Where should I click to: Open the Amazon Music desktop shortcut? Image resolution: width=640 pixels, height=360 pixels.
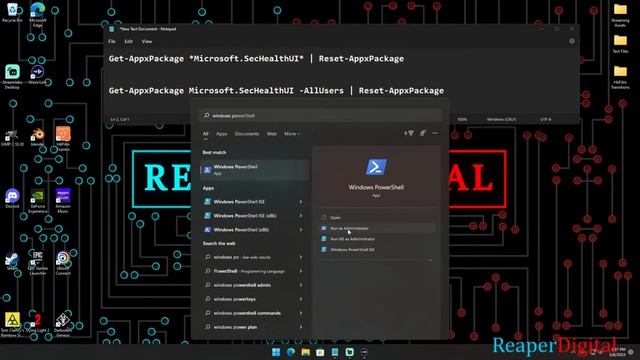pyautogui.click(x=63, y=201)
